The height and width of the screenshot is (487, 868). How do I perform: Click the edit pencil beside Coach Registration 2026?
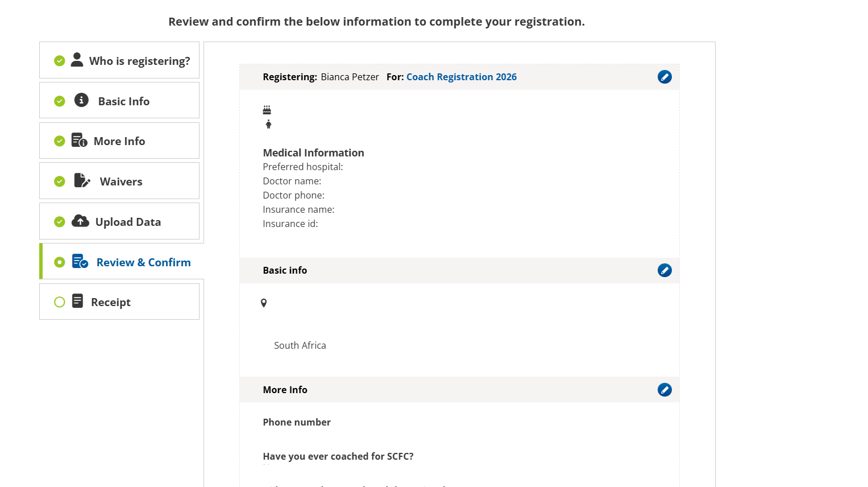[665, 77]
